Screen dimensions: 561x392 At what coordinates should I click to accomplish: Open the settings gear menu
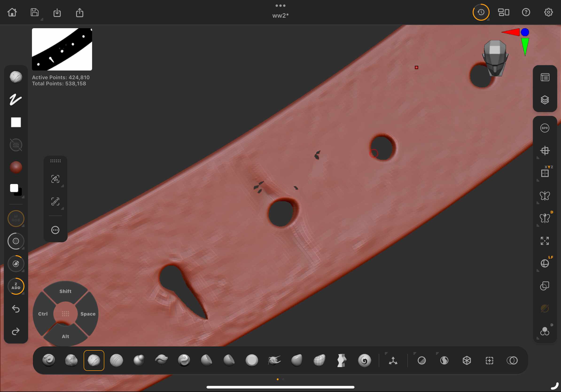tap(548, 12)
